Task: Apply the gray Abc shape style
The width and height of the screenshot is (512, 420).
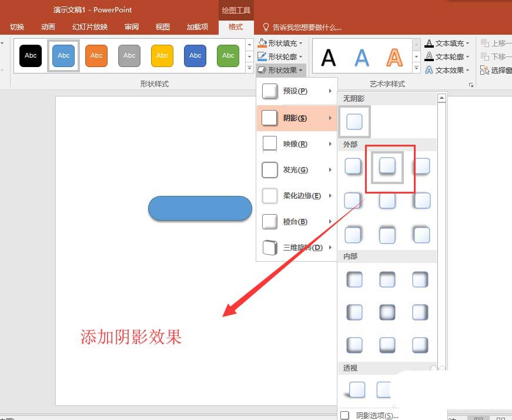Action: pos(129,56)
